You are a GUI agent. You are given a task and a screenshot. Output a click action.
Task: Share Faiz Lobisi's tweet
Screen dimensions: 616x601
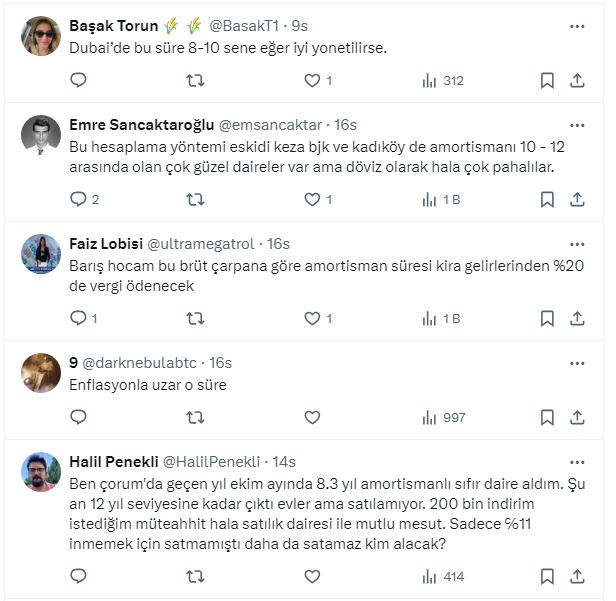click(x=578, y=318)
